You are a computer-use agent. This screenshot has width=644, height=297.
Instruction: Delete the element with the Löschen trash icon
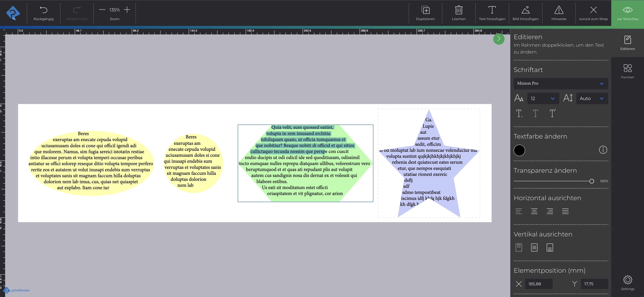458,10
